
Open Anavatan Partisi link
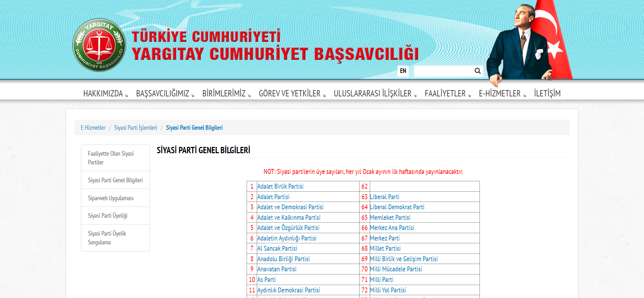click(277, 269)
